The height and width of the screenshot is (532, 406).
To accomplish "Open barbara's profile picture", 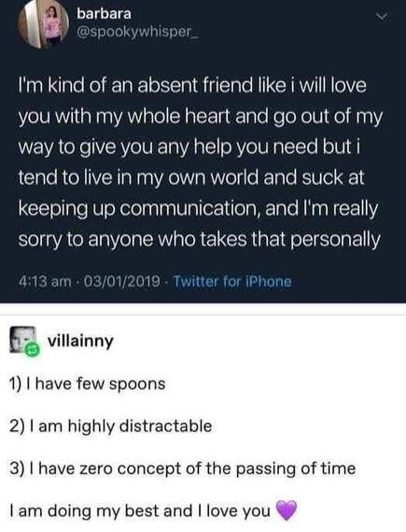I will 43,23.
